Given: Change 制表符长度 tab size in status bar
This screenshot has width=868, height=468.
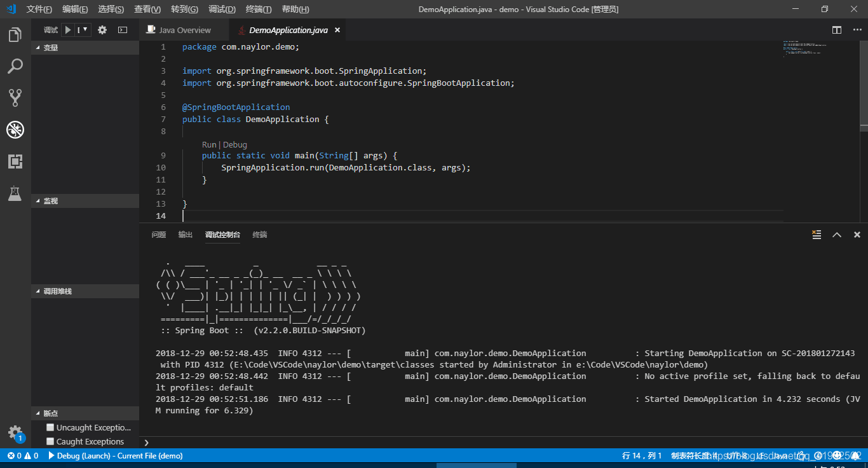Looking at the screenshot, I should (x=694, y=456).
